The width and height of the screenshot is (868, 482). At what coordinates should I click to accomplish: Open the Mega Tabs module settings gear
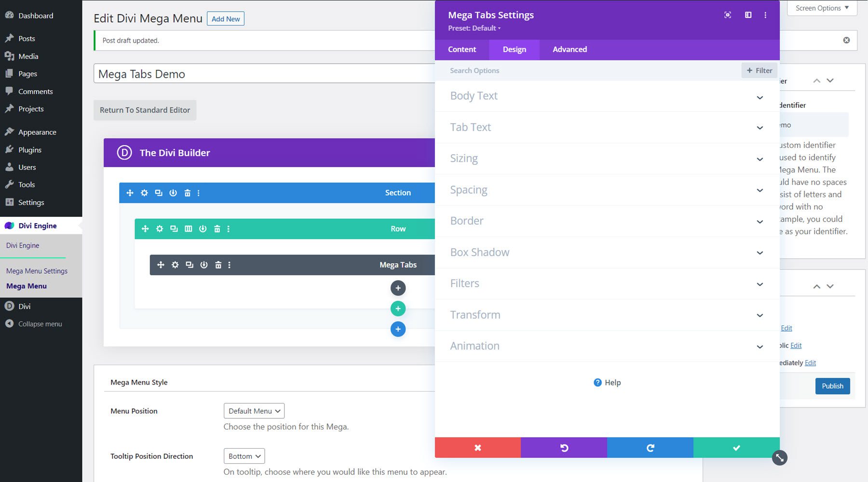click(175, 264)
